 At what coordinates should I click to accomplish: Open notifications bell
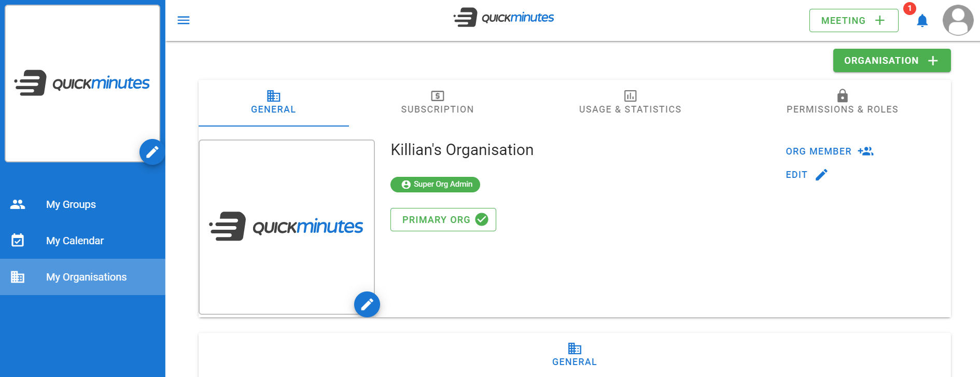coord(922,21)
